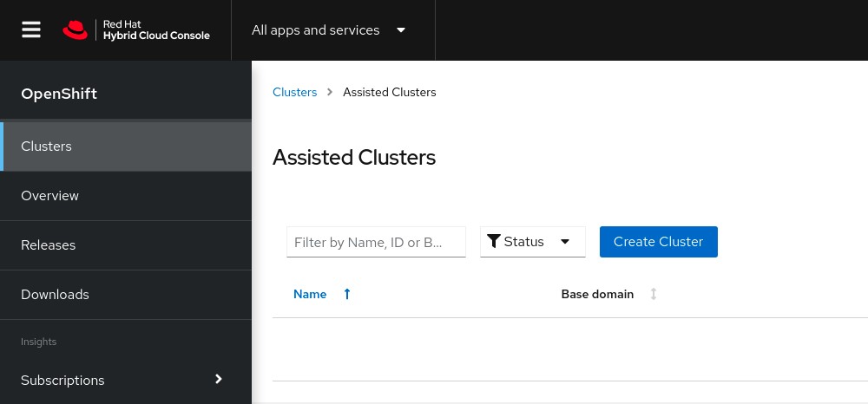The width and height of the screenshot is (868, 404).
Task: Navigate to the Downloads page
Action: point(55,295)
